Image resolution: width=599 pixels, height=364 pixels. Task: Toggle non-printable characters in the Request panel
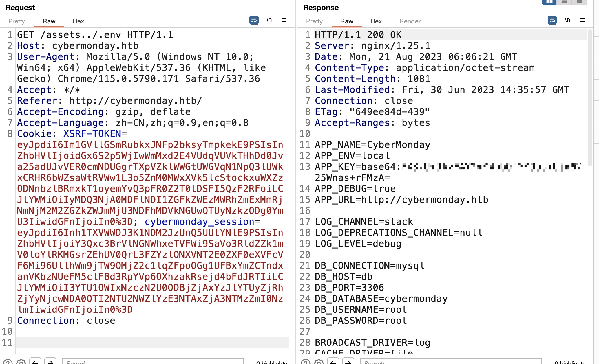click(269, 20)
